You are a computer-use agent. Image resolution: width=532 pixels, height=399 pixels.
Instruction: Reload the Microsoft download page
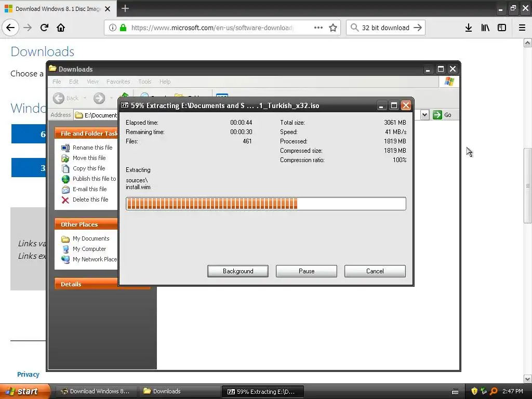point(44,28)
